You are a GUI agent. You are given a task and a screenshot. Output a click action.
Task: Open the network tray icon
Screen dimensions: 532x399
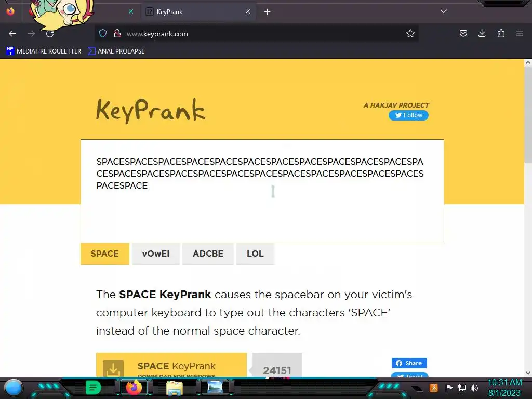click(461, 388)
